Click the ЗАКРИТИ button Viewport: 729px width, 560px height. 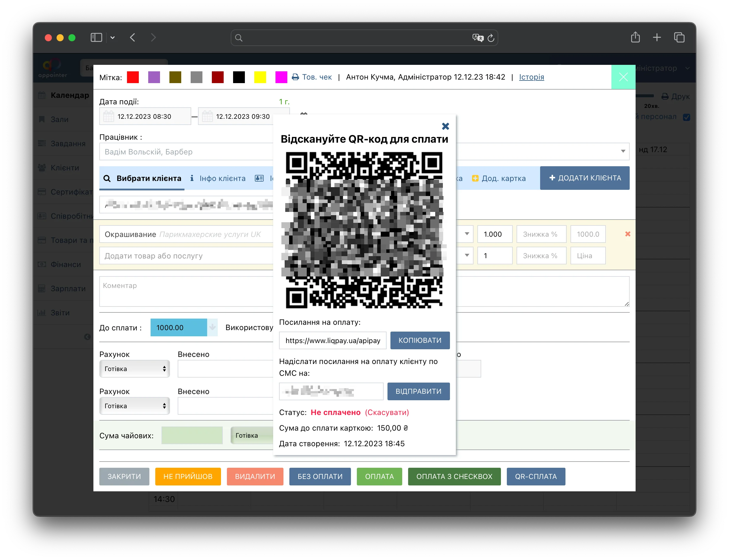[x=124, y=476]
